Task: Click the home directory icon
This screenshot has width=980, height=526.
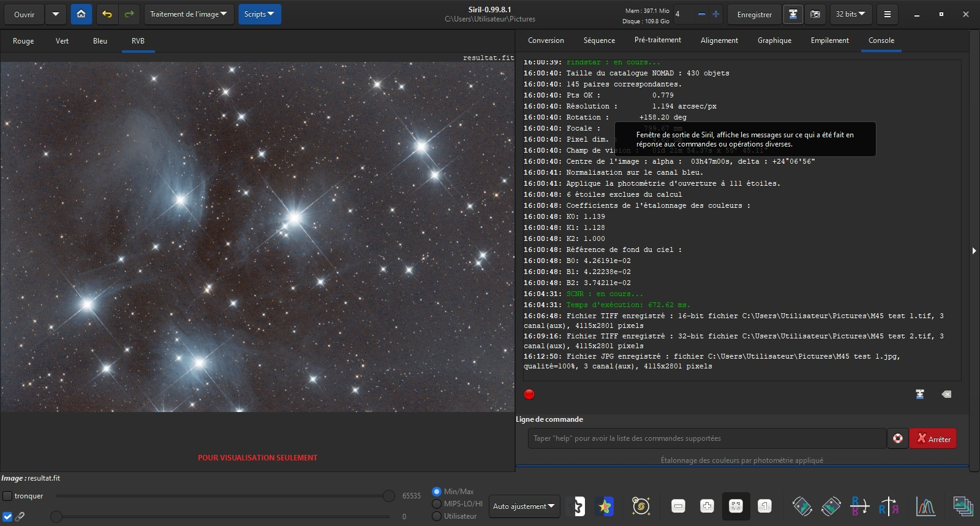Action: [x=81, y=14]
